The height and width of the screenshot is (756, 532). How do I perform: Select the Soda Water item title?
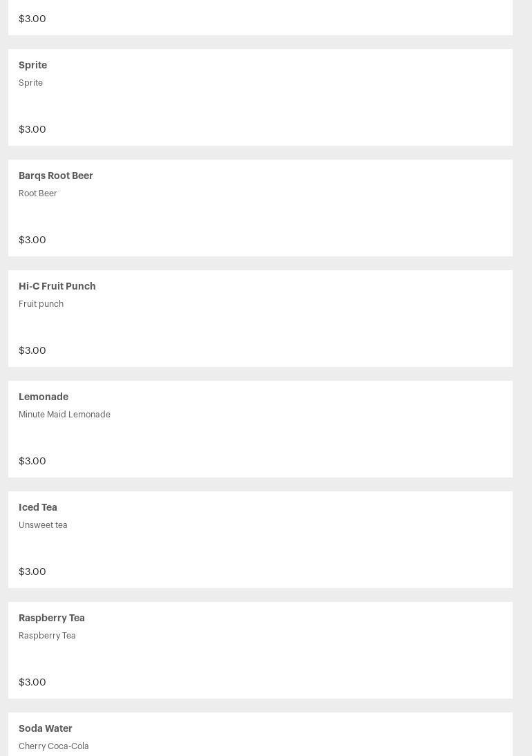(x=46, y=728)
